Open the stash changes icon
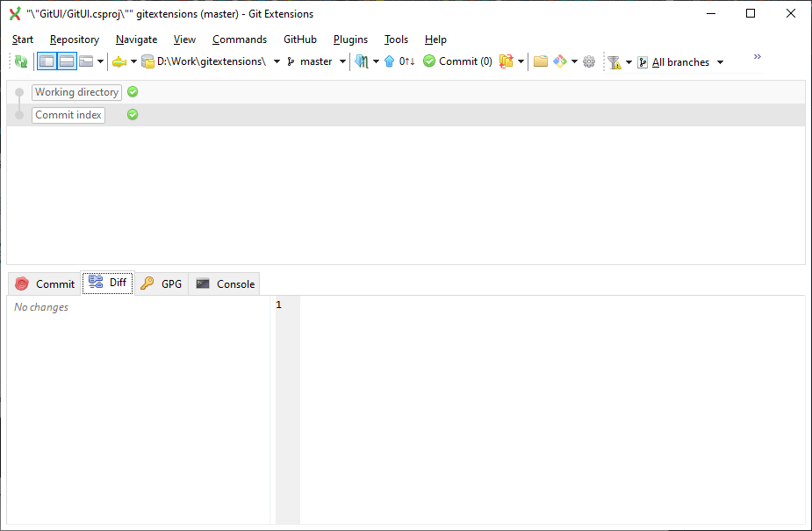812x531 pixels. tap(506, 61)
